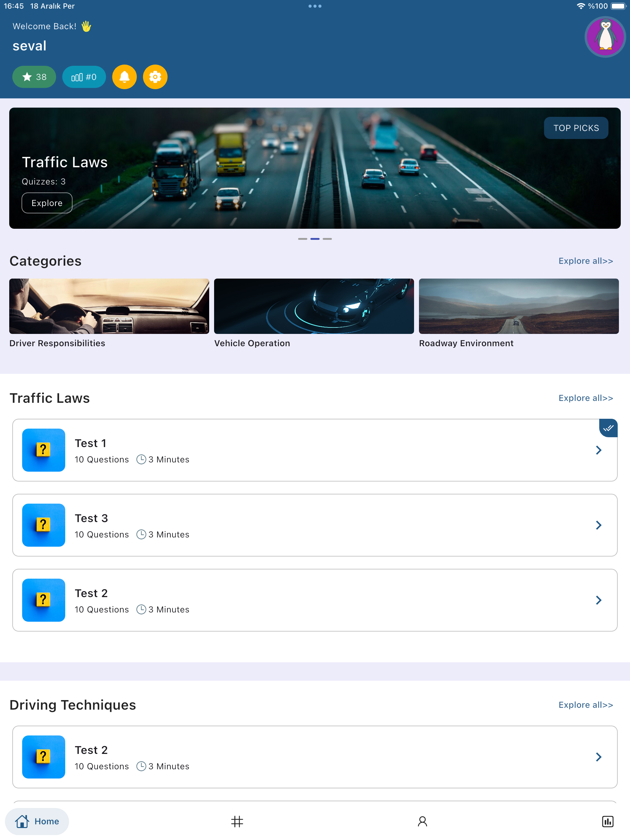The height and width of the screenshot is (840, 630).
Task: Select the Home tab
Action: click(37, 821)
